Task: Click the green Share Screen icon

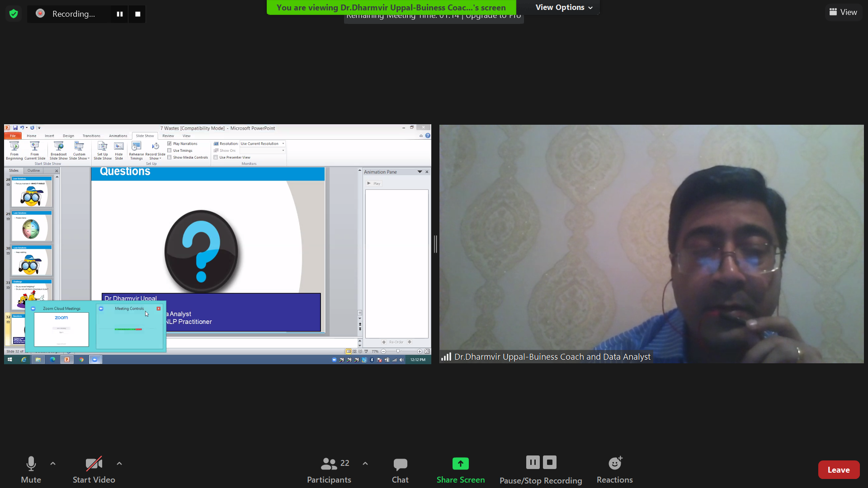Action: tap(461, 464)
